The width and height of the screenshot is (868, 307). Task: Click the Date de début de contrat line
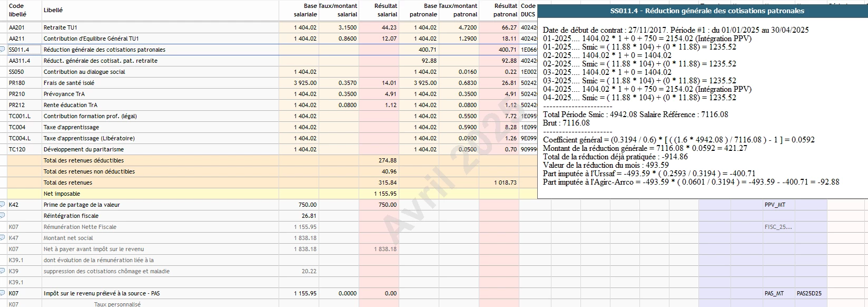[x=676, y=30]
